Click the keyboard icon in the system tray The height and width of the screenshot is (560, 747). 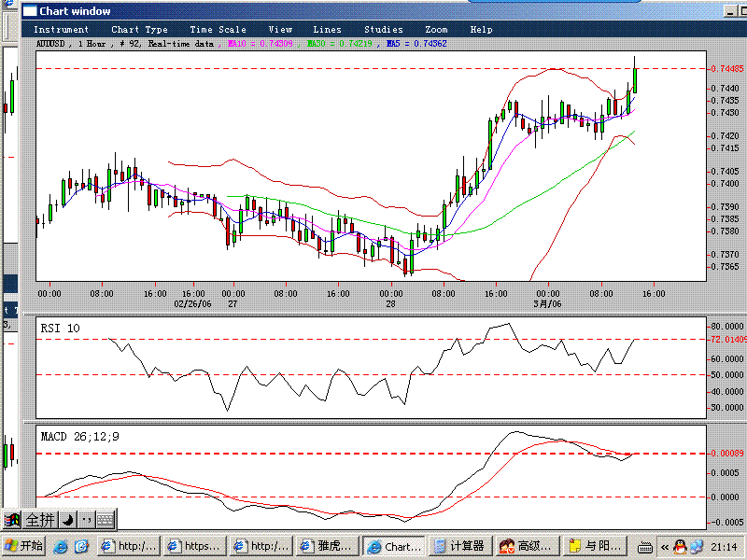[642, 546]
